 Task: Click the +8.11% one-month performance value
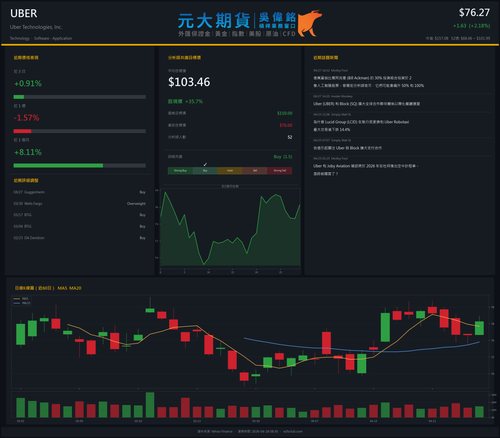28,152
